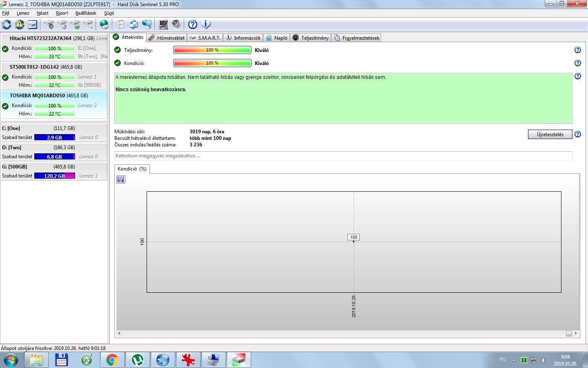Open the monitor with pen configuration icon
This screenshot has height=368, width=588.
[x=163, y=25]
